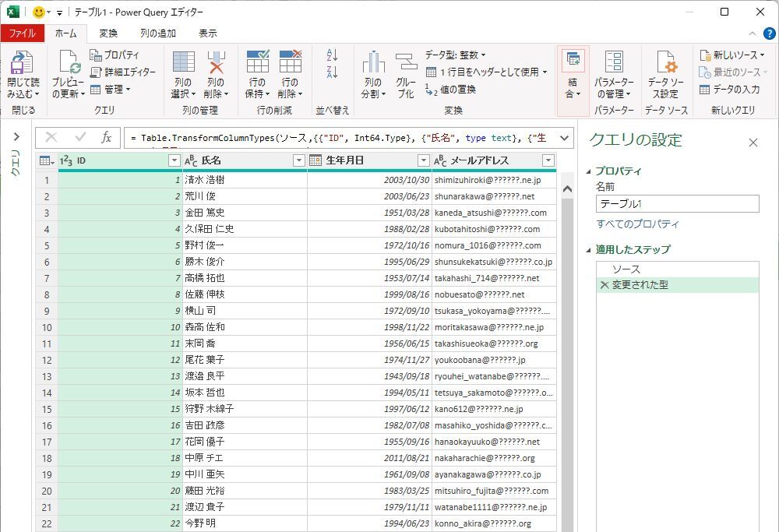The height and width of the screenshot is (532, 779).
Task: Click Enter Data (データの入力)
Action: (x=729, y=90)
